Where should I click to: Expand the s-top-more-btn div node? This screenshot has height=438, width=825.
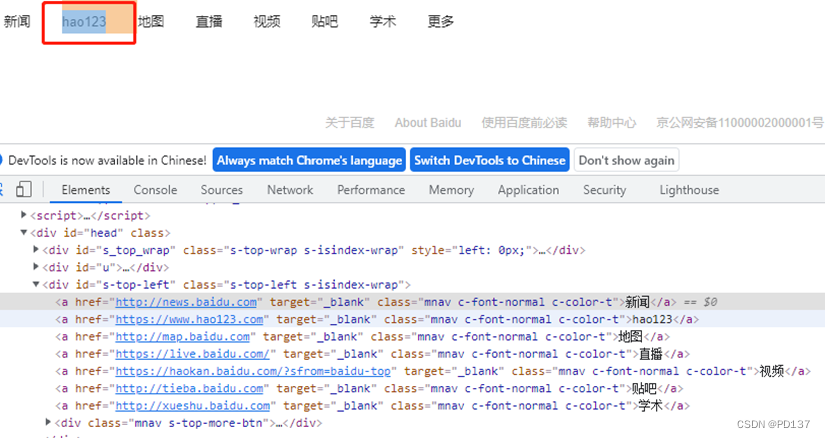(48, 422)
